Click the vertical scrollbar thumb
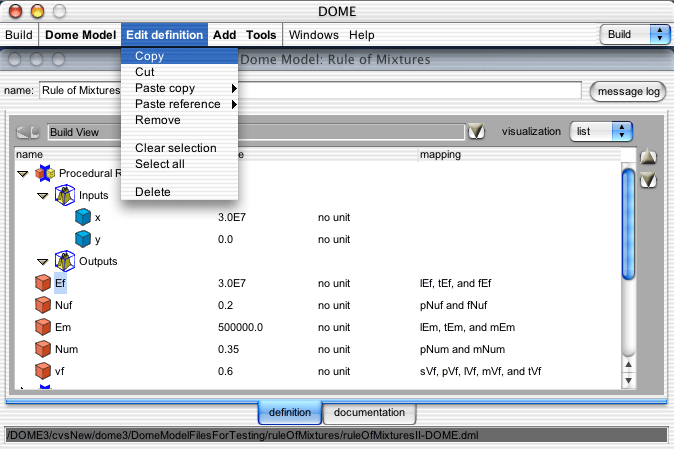Image resolution: width=674 pixels, height=449 pixels. coord(628,224)
